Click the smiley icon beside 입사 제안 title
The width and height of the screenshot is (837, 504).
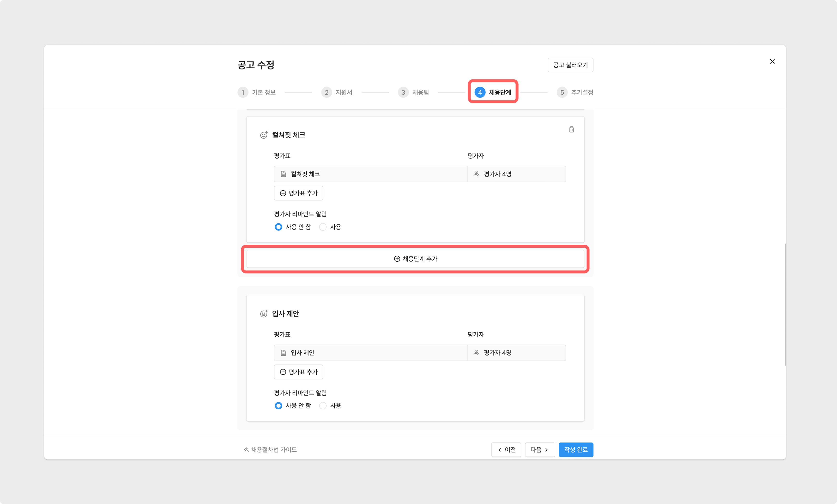tap(264, 314)
